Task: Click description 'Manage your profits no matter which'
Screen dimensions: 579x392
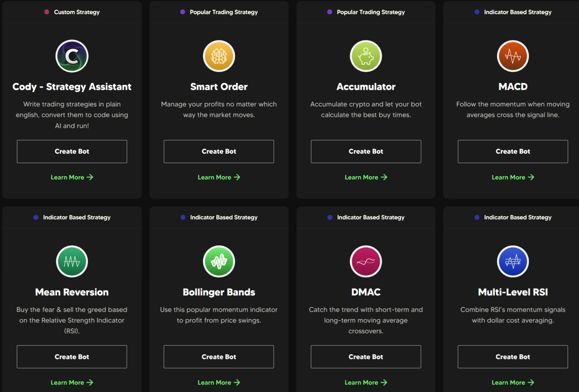Action: click(x=219, y=109)
